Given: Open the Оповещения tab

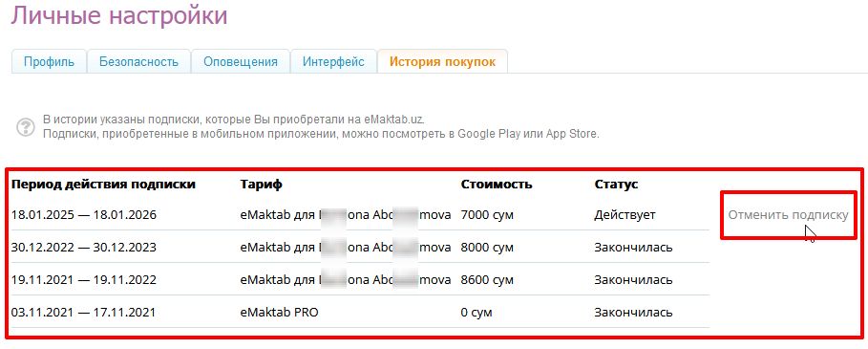Looking at the screenshot, I should pyautogui.click(x=241, y=61).
